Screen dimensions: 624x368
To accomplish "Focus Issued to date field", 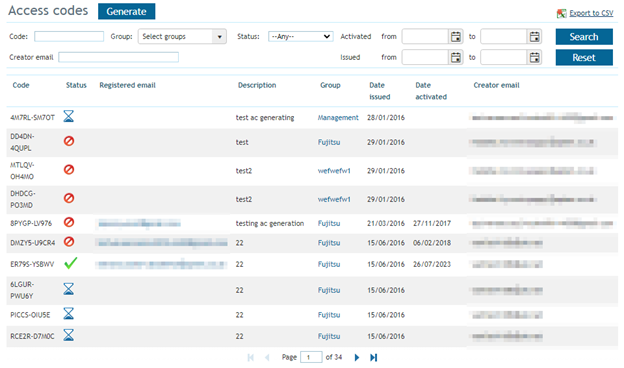I will point(504,57).
